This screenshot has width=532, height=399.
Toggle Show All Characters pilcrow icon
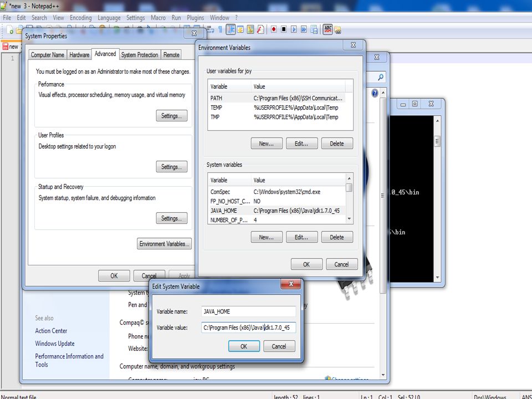[220, 30]
